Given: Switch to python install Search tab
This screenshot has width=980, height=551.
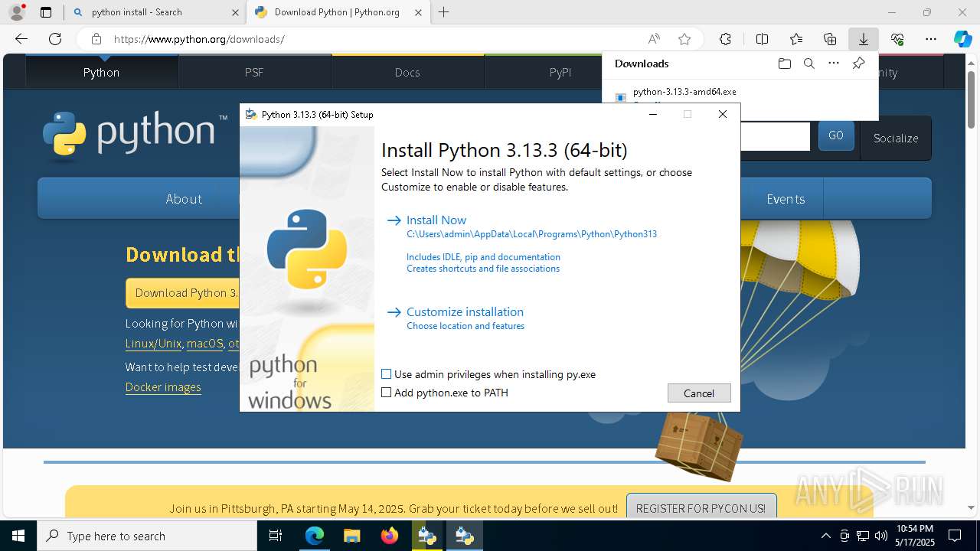Looking at the screenshot, I should coord(155,12).
